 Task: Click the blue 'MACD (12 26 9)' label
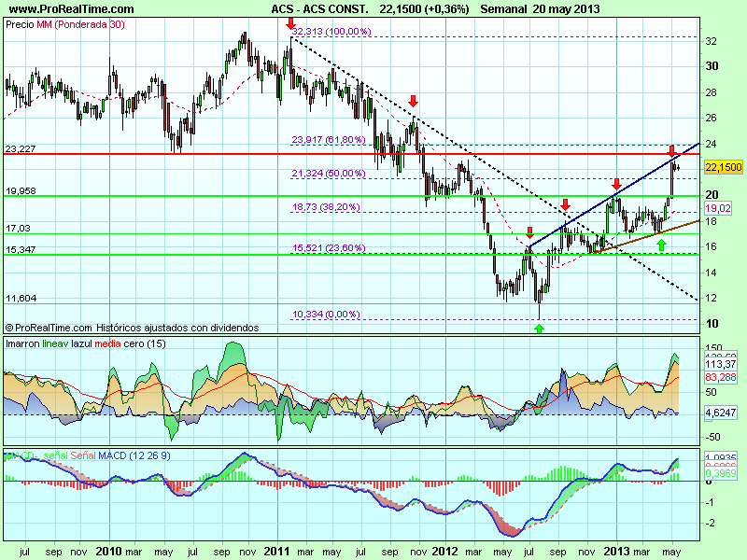coord(134,455)
